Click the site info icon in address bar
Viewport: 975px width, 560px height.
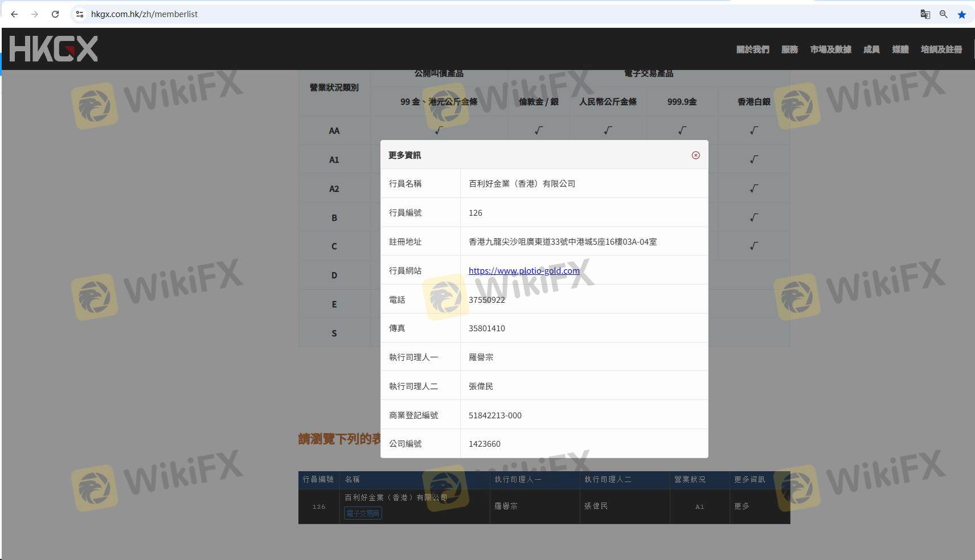tap(80, 14)
